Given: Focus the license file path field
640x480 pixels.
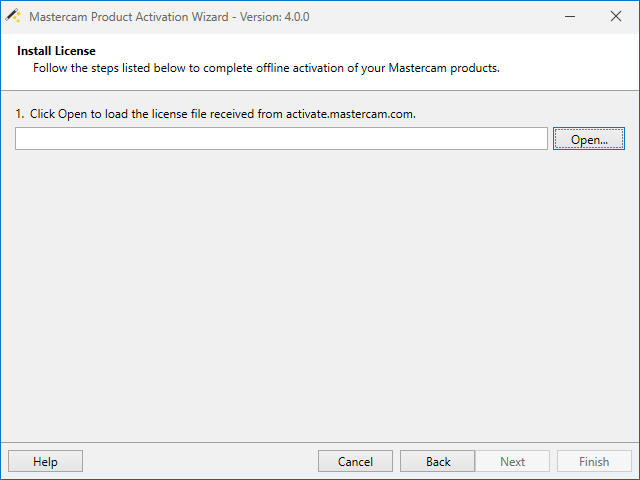Looking at the screenshot, I should tap(281, 139).
